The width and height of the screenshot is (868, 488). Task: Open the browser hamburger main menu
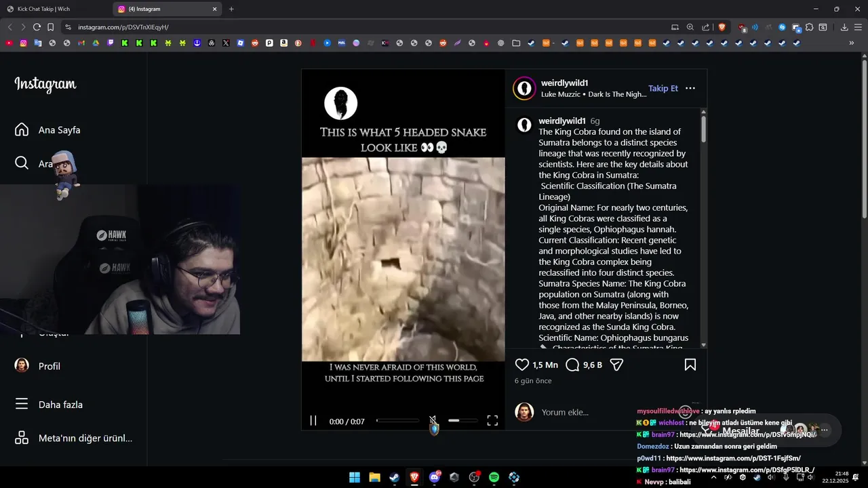pos(858,27)
